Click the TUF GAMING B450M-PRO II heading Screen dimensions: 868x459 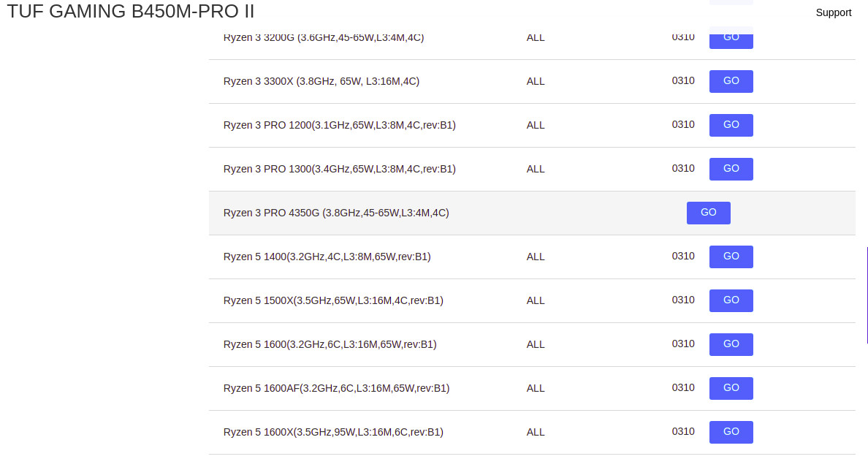tap(131, 11)
